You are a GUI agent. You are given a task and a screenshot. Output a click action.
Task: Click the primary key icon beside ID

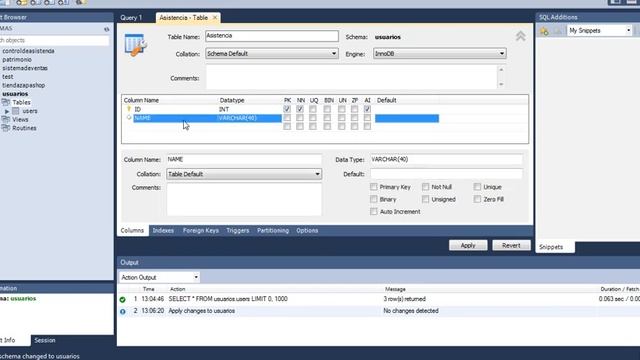tap(129, 109)
